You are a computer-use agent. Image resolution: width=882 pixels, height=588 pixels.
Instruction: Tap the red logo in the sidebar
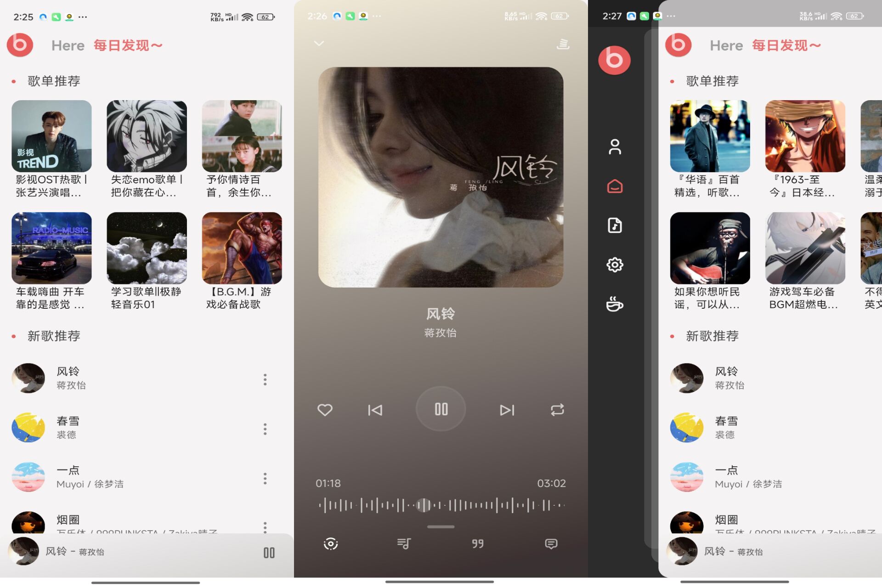click(x=615, y=60)
